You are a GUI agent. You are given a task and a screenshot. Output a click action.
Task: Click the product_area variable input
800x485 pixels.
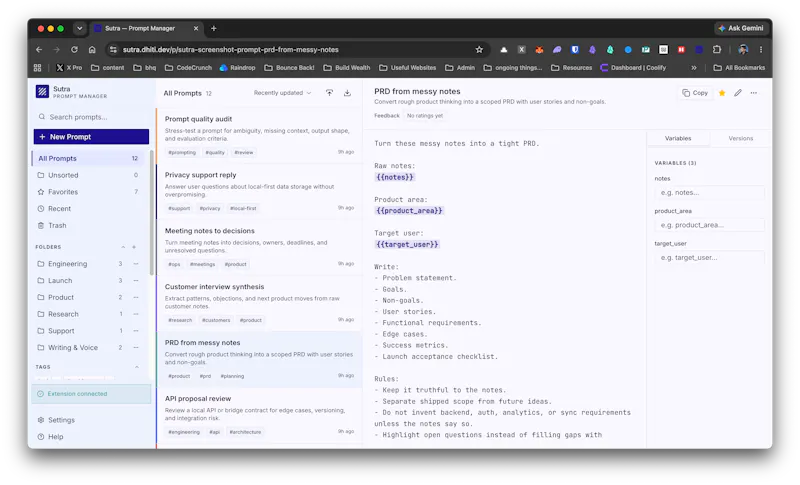coord(709,225)
